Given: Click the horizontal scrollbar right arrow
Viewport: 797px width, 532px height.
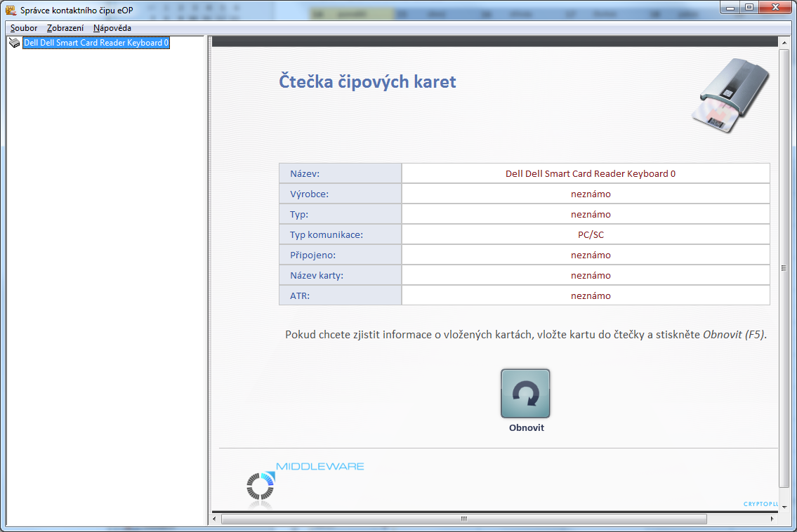Looking at the screenshot, I should pyautogui.click(x=772, y=519).
